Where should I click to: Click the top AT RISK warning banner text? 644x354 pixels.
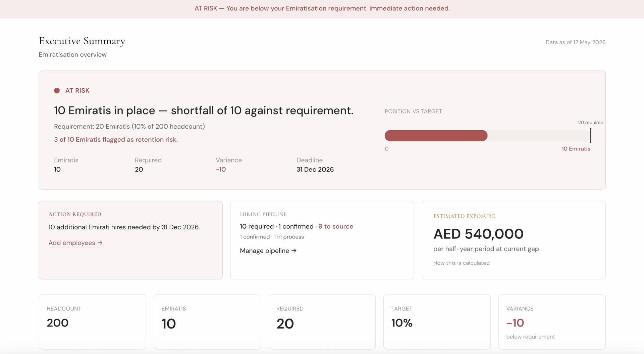[322, 8]
